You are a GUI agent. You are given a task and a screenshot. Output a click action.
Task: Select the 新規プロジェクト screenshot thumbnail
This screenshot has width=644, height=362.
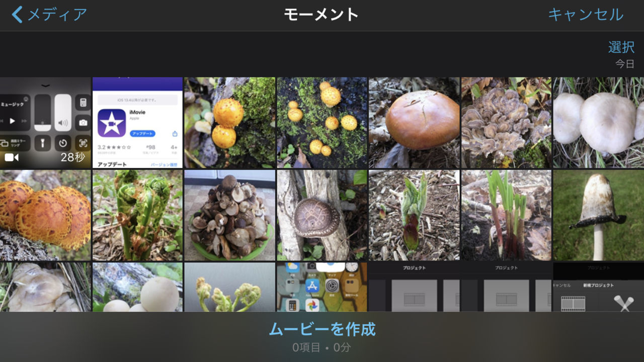click(x=599, y=287)
